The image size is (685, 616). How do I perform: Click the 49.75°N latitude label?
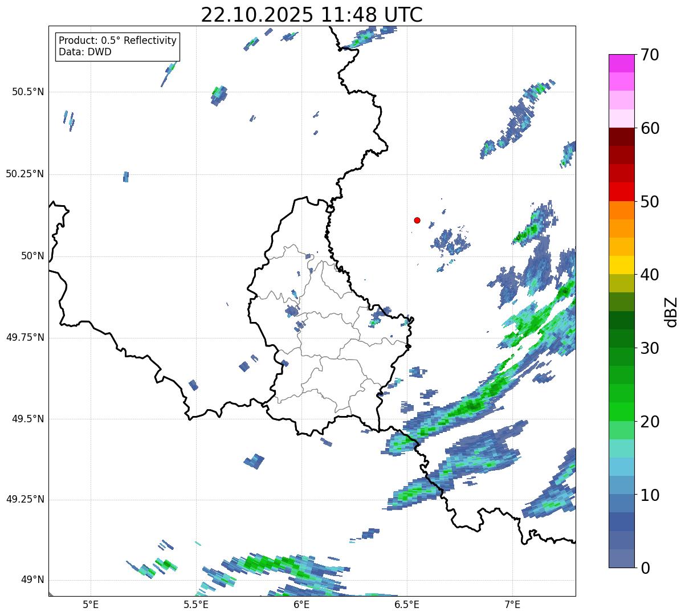click(x=25, y=337)
